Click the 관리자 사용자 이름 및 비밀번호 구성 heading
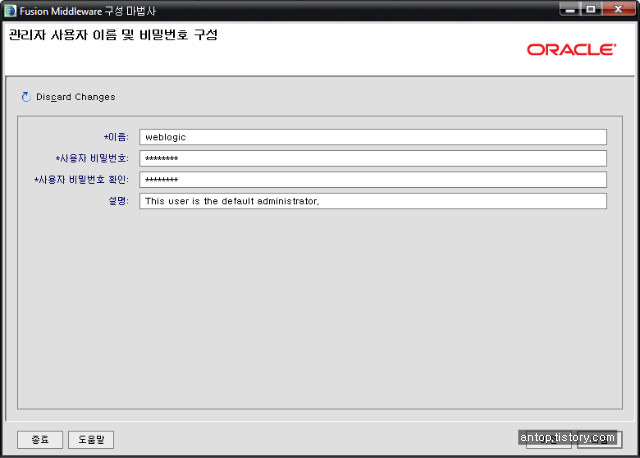The width and height of the screenshot is (640, 458). 113,35
